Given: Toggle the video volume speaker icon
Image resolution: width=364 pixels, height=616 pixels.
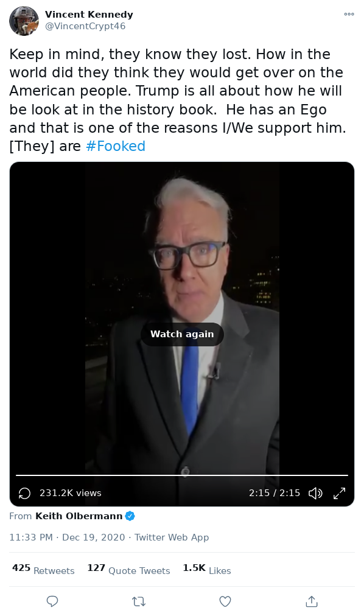Looking at the screenshot, I should 315,493.
